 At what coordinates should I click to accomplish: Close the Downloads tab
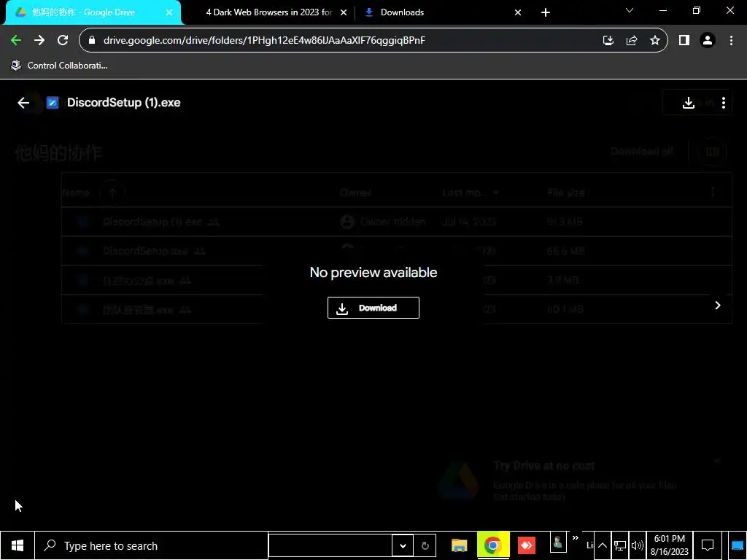518,12
